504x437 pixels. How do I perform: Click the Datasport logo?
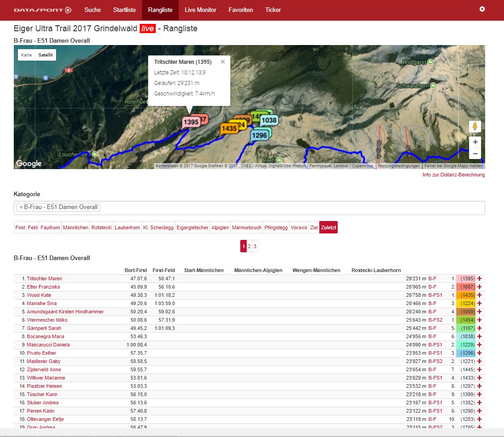click(x=42, y=10)
